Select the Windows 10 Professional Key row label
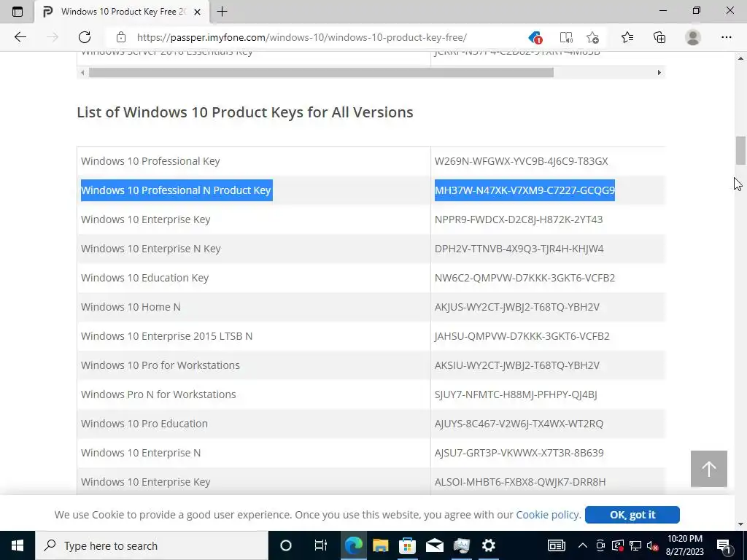This screenshot has height=560, width=747. (150, 161)
